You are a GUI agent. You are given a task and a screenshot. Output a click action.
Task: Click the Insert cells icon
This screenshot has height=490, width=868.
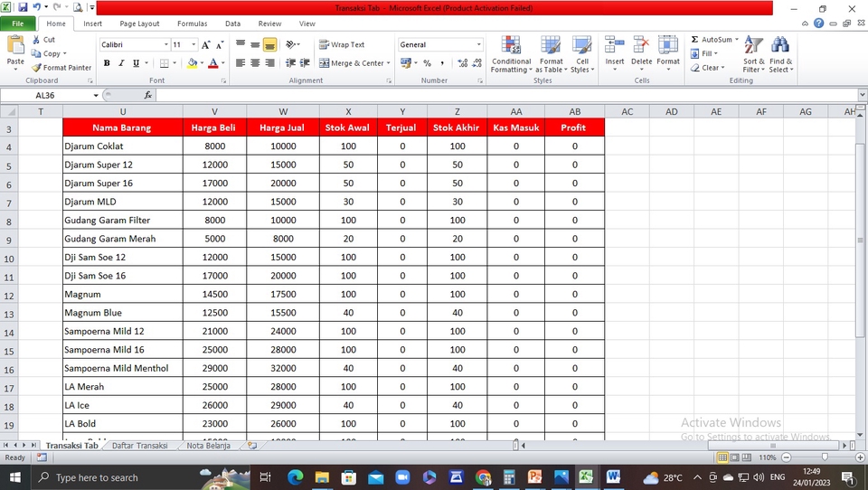coord(615,45)
